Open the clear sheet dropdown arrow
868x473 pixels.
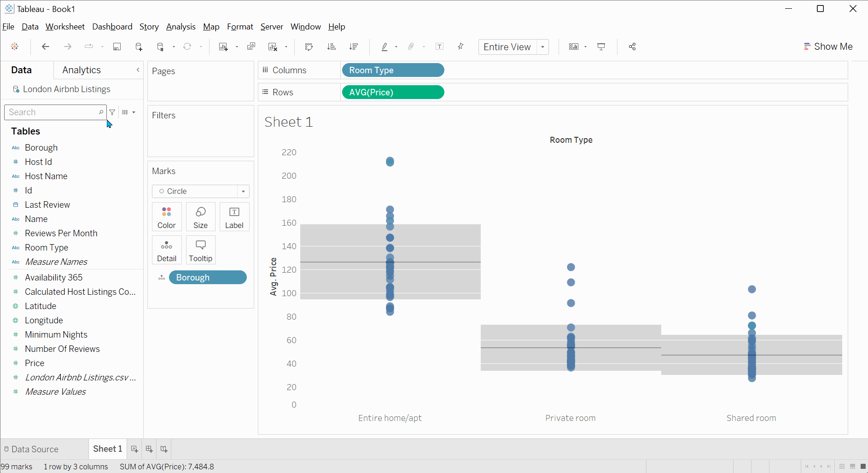click(x=286, y=47)
